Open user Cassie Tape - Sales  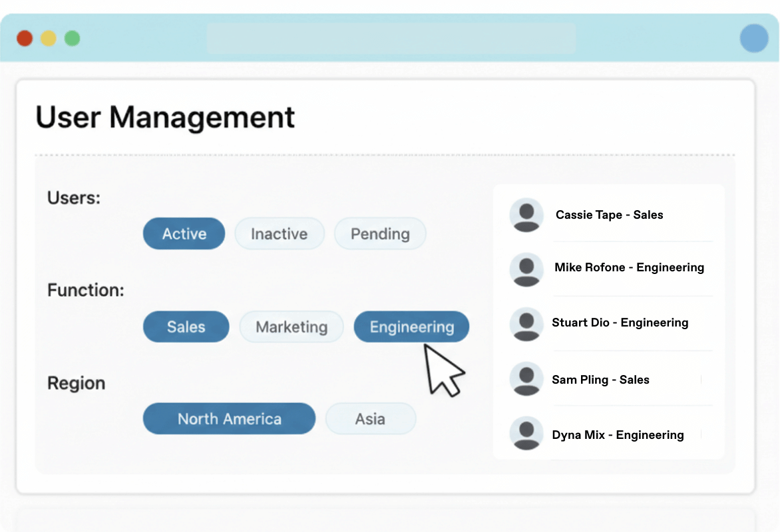609,215
